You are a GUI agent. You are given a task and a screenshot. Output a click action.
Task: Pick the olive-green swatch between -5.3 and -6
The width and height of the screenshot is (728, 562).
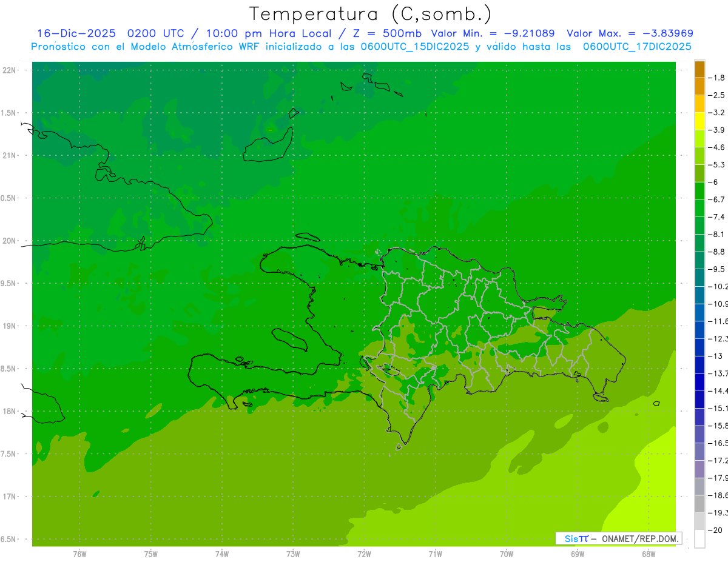(x=700, y=173)
